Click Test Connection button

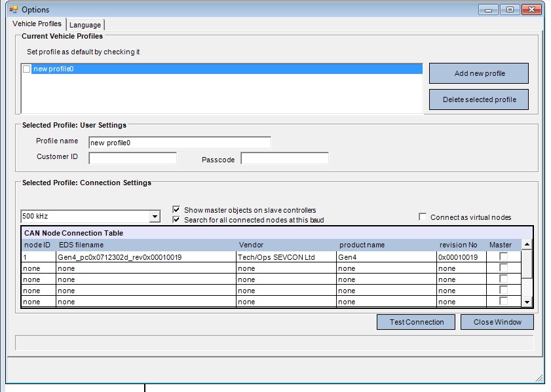(x=416, y=322)
